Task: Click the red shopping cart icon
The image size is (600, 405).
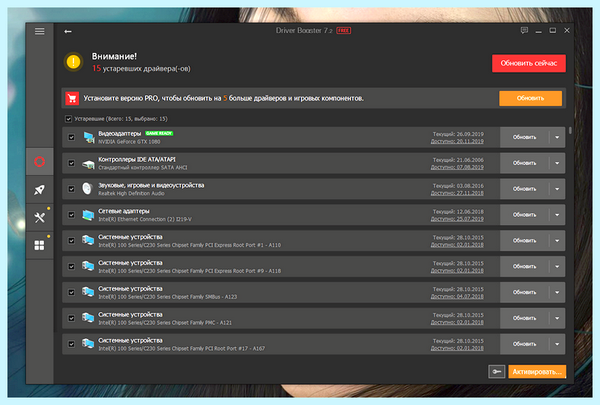Action: (x=72, y=98)
